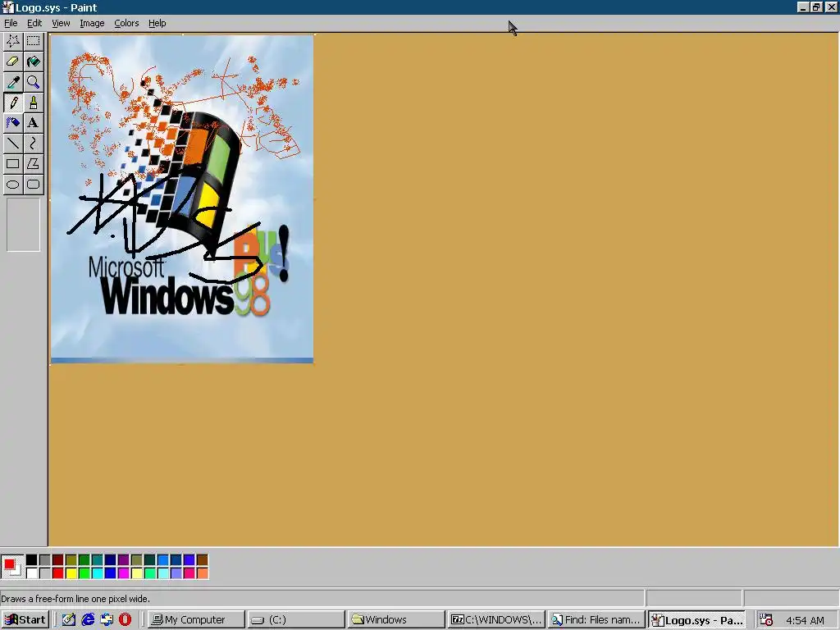Image resolution: width=840 pixels, height=630 pixels.
Task: Pick the Rectangle shape tool
Action: (x=13, y=164)
